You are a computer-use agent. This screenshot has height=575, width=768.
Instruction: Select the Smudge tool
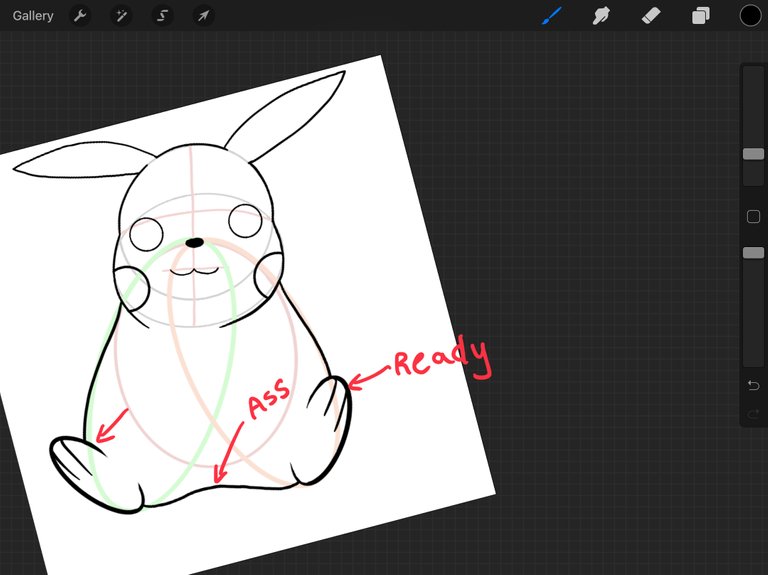coord(601,16)
